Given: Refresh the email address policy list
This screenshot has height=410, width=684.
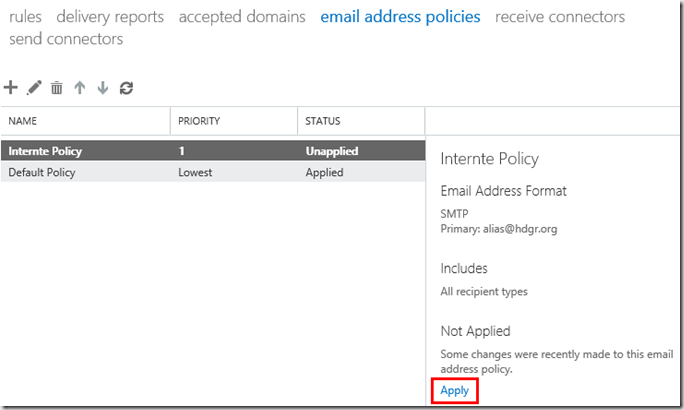Looking at the screenshot, I should tap(126, 88).
